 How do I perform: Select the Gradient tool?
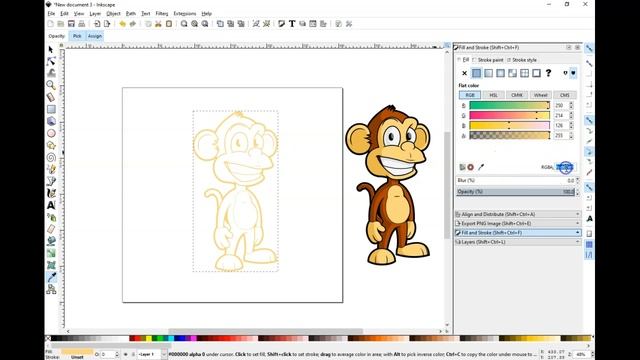pos(51,253)
